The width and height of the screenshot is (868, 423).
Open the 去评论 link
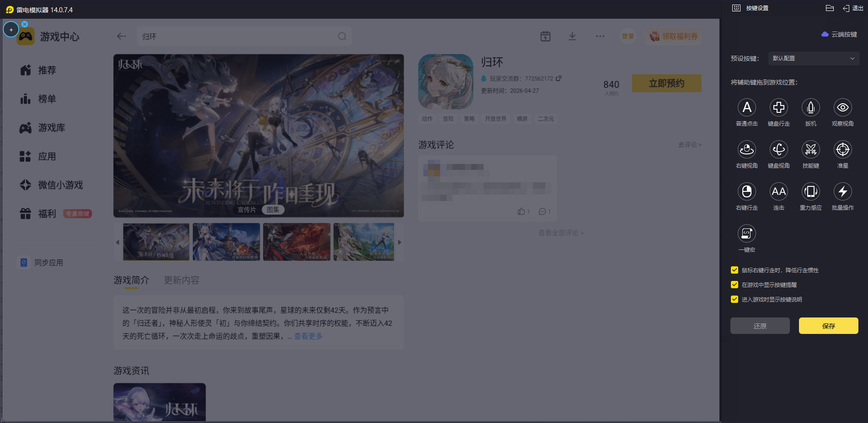(x=689, y=145)
